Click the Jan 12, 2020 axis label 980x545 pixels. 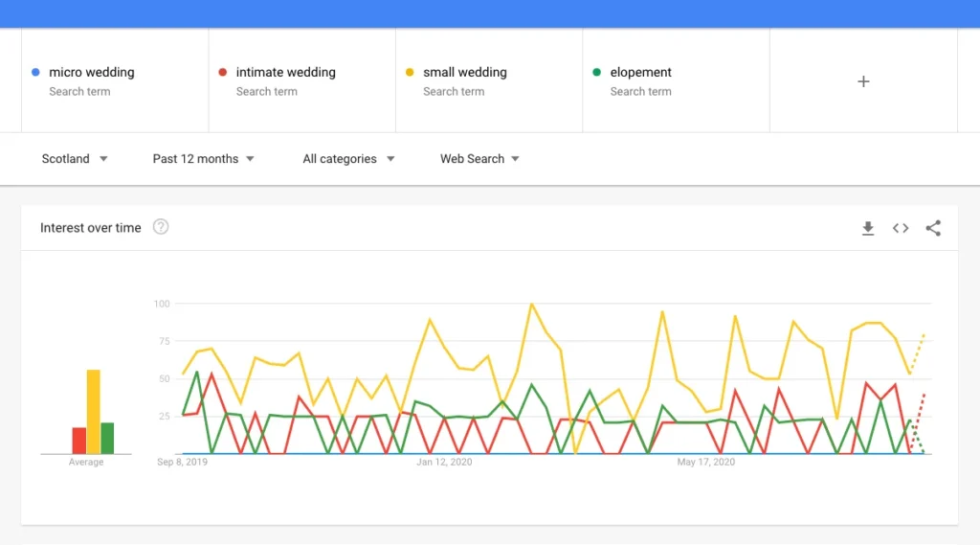[x=444, y=463]
